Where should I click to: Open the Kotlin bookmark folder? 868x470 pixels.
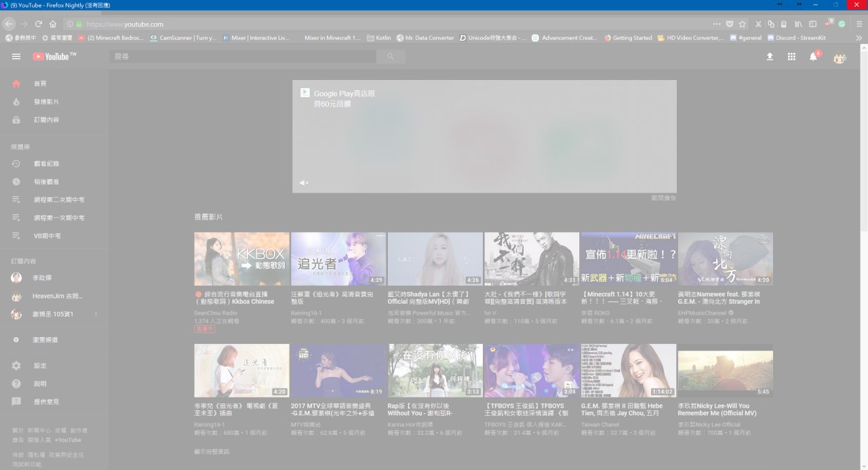[382, 38]
